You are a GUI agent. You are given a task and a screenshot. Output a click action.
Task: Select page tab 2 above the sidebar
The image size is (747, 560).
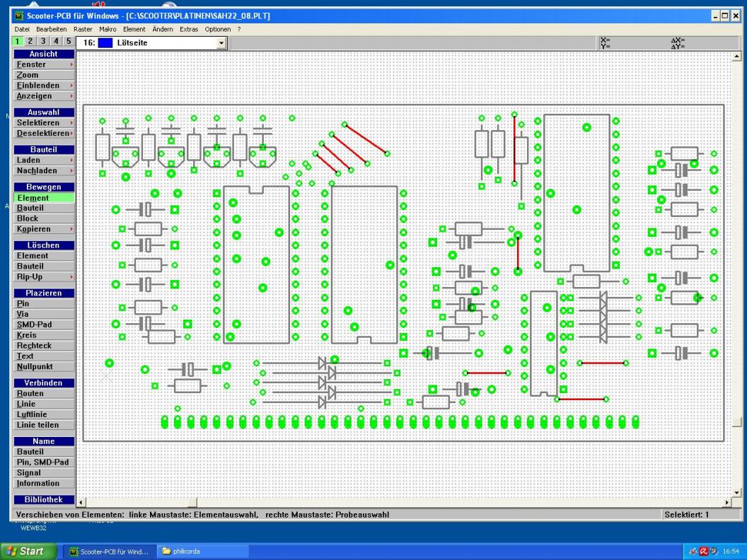30,42
